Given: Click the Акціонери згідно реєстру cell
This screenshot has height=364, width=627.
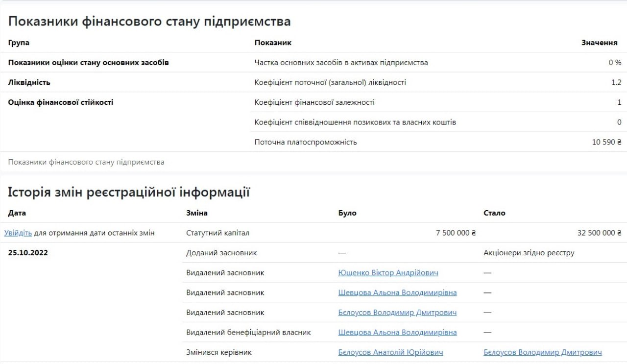Looking at the screenshot, I should click(x=529, y=253).
